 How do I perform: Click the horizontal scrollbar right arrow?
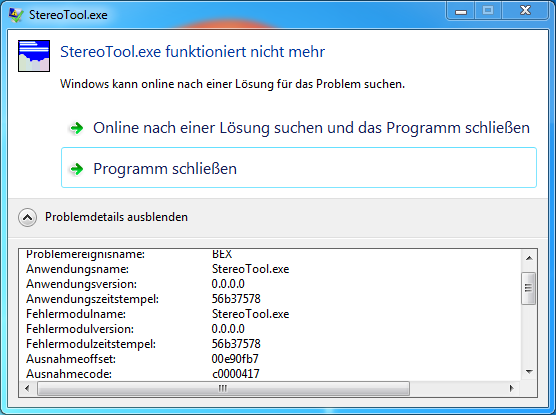pos(511,388)
